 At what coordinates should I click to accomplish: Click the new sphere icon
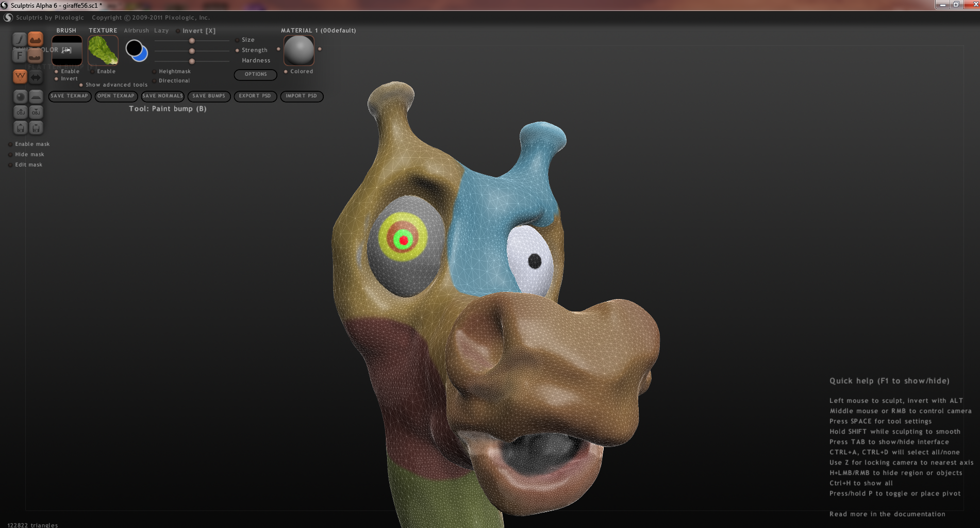pyautogui.click(x=20, y=96)
